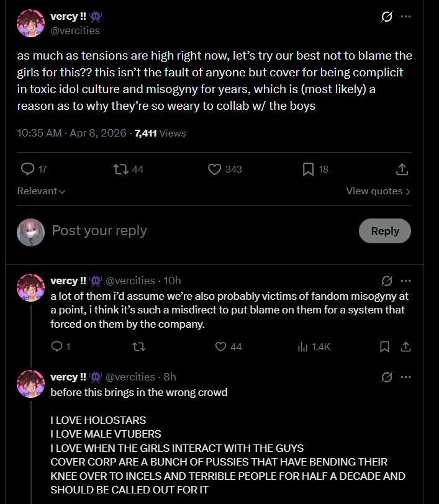Image resolution: width=439 pixels, height=504 pixels.
Task: Open View quotes link
Action: (x=378, y=191)
